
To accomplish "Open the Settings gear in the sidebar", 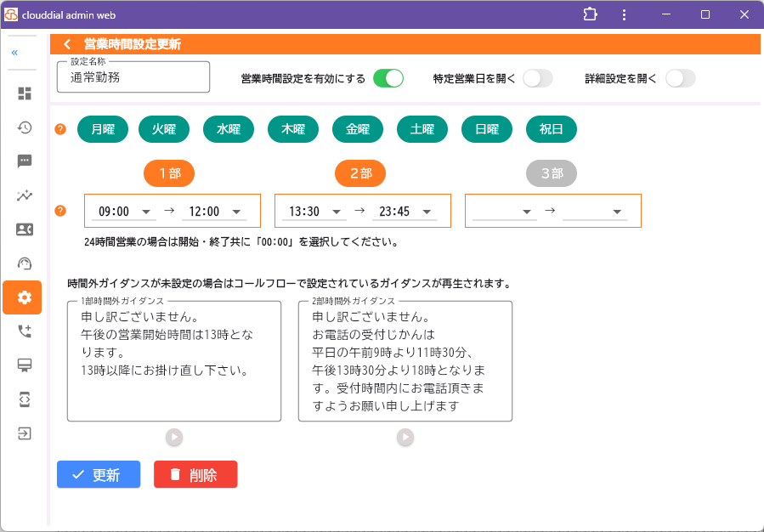I will [22, 297].
